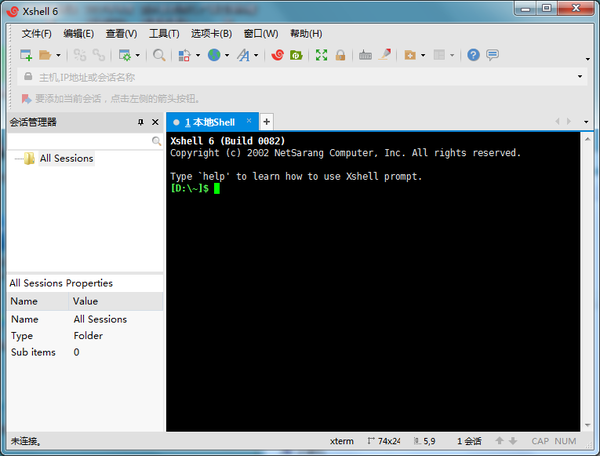Click the host address input field
Screen dimensions: 600x456
click(x=304, y=77)
